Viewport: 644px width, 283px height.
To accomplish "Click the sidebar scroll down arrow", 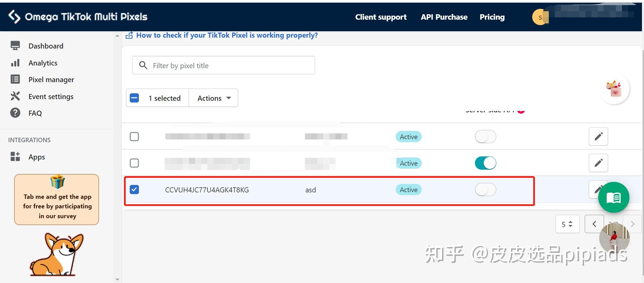I will coord(117,280).
